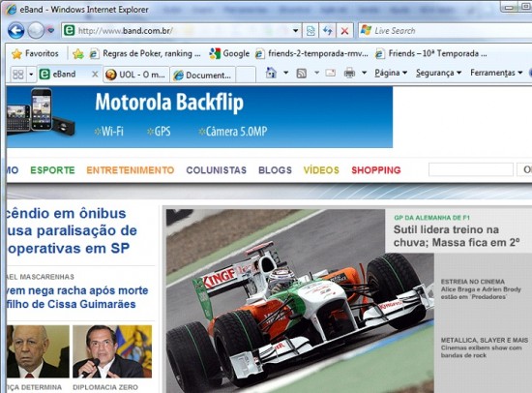Switch to the UOL - O m... tab
This screenshot has height=393, width=532.
135,75
